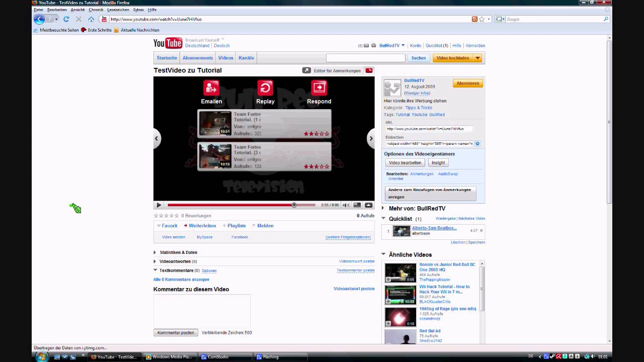The height and width of the screenshot is (362, 644).
Task: Open the Chronik menu
Action: 96,10
